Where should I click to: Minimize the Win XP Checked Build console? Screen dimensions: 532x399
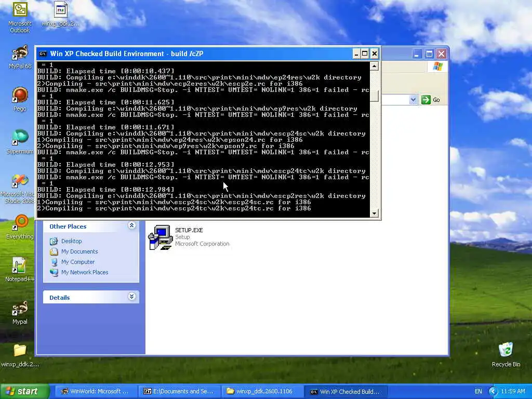click(x=356, y=54)
